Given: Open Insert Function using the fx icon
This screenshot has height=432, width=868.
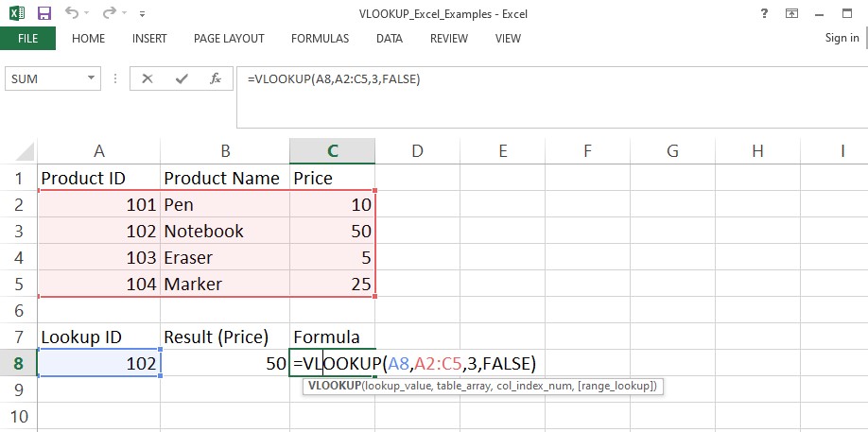Looking at the screenshot, I should 215,78.
